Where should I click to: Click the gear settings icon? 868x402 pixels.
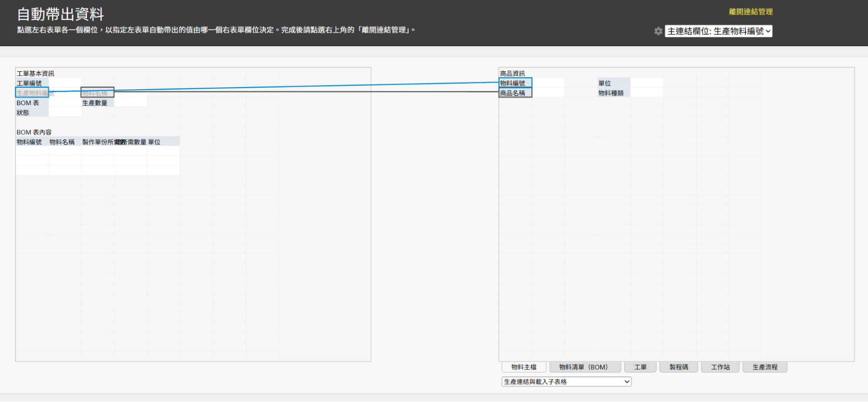click(x=658, y=31)
